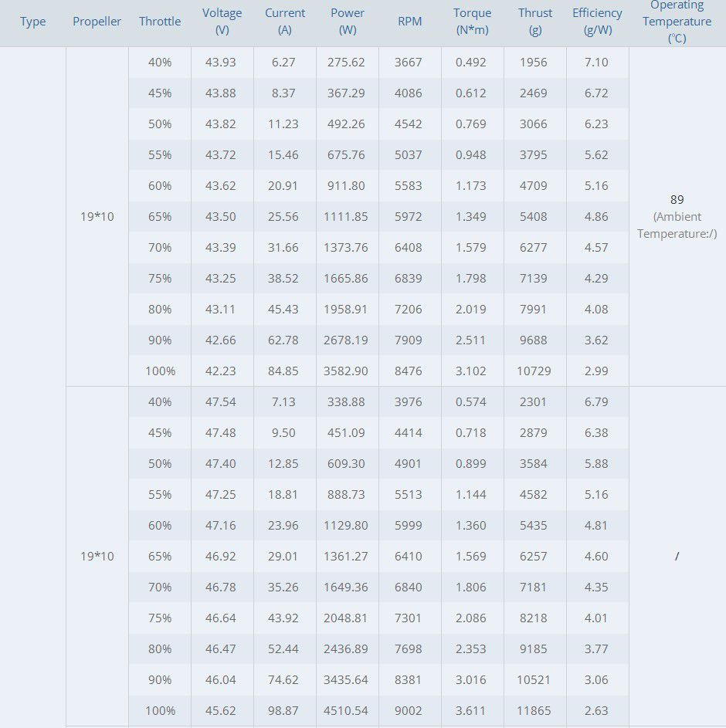
Task: Click the RPM column header
Action: 409,22
